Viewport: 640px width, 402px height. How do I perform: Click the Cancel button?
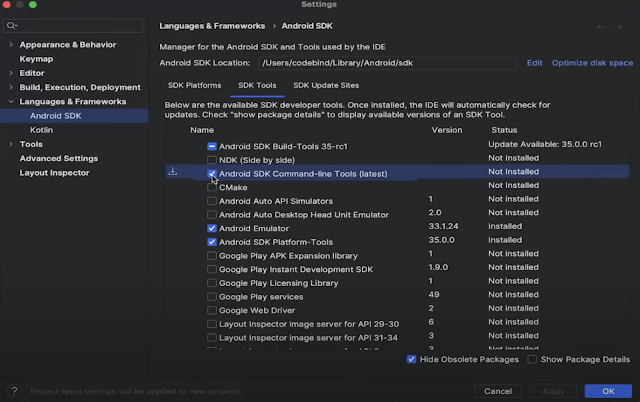[498, 391]
